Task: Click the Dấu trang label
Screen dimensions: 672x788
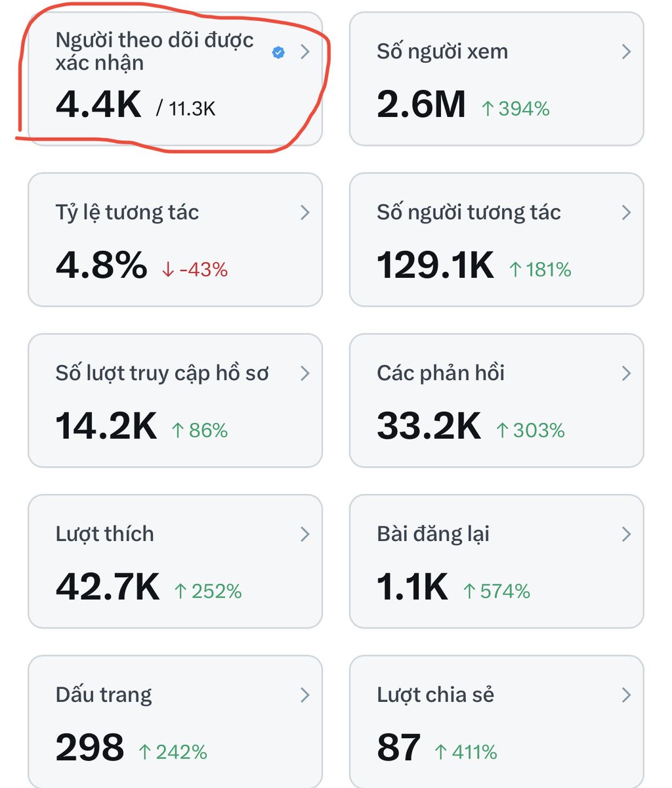Action: click(x=104, y=695)
